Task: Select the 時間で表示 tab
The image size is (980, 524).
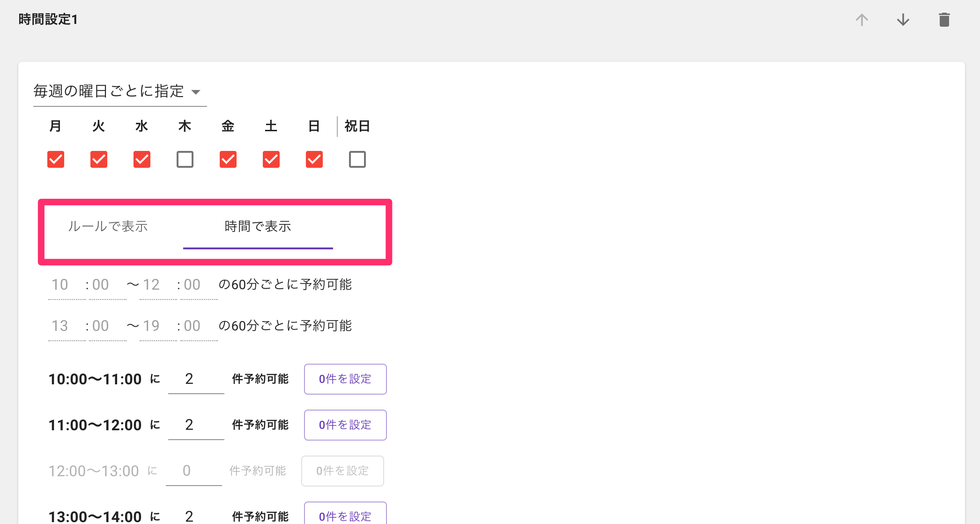Action: point(258,226)
